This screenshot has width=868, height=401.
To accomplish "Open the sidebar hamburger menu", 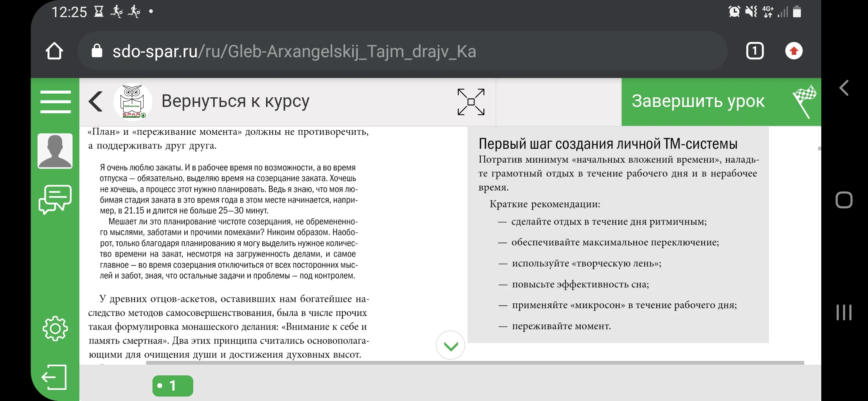I will (55, 101).
